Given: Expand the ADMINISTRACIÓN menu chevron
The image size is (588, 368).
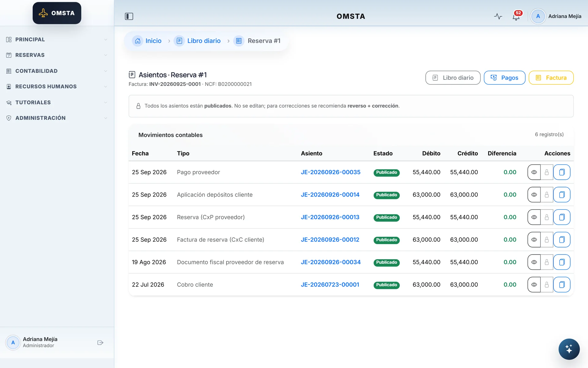Looking at the screenshot, I should tap(106, 118).
